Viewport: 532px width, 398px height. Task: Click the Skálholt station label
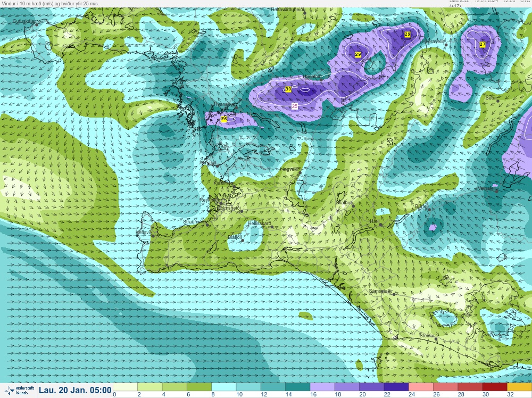click(x=344, y=203)
